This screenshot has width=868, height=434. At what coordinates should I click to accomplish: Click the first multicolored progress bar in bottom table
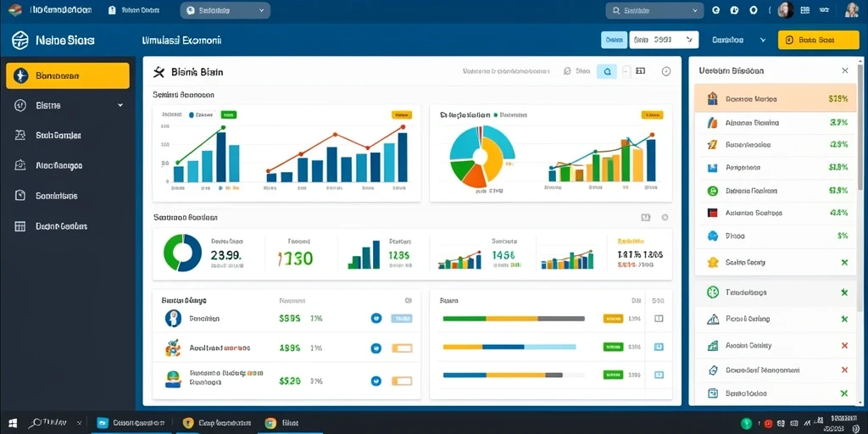514,319
